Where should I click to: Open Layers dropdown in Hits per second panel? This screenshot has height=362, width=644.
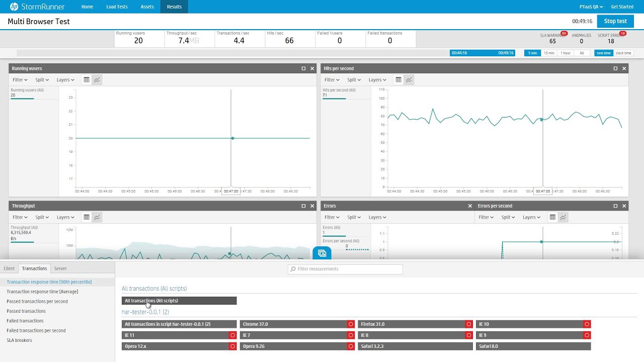click(x=377, y=79)
